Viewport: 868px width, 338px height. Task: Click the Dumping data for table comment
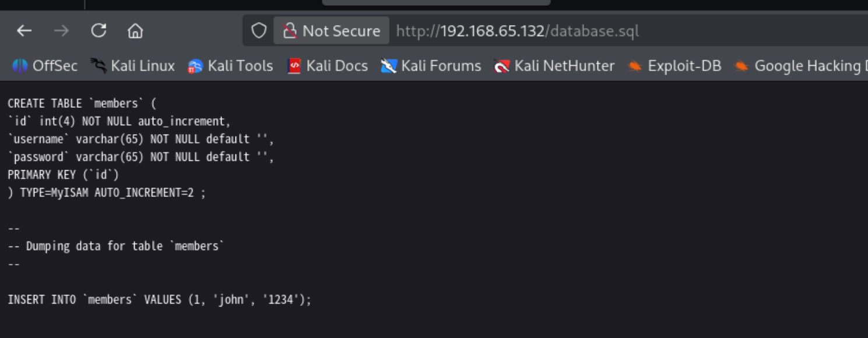click(x=116, y=247)
